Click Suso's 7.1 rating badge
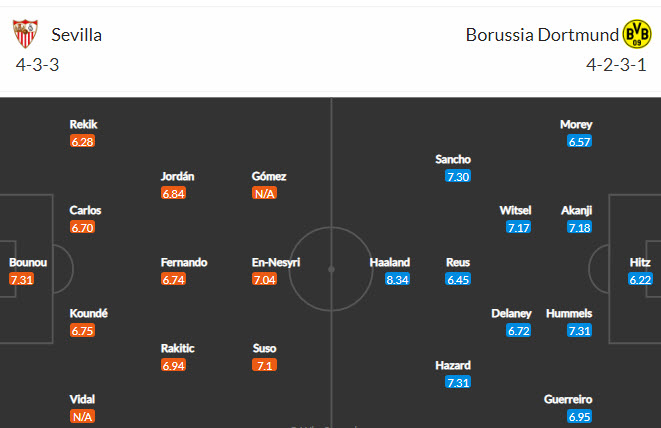The height and width of the screenshot is (428, 661). [265, 365]
